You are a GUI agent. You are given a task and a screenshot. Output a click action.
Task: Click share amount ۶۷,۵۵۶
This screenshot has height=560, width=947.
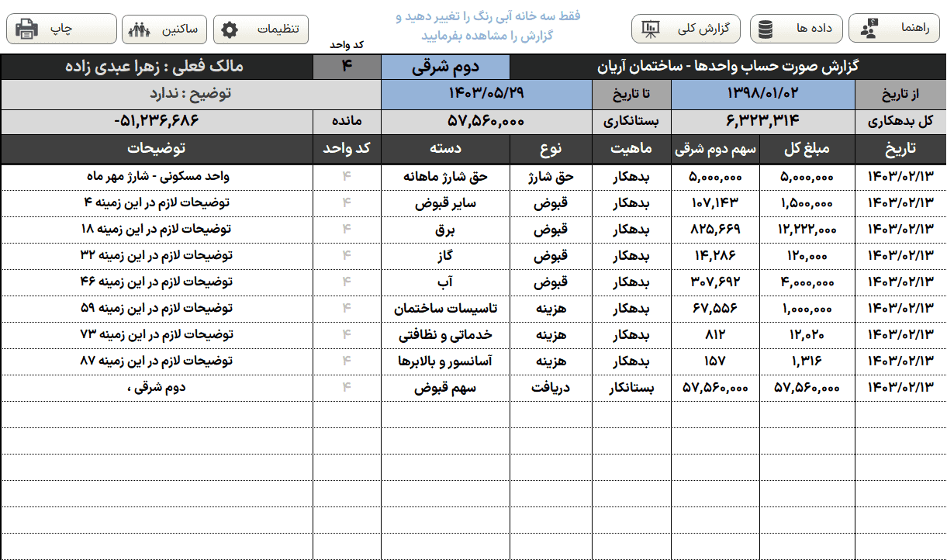715,309
